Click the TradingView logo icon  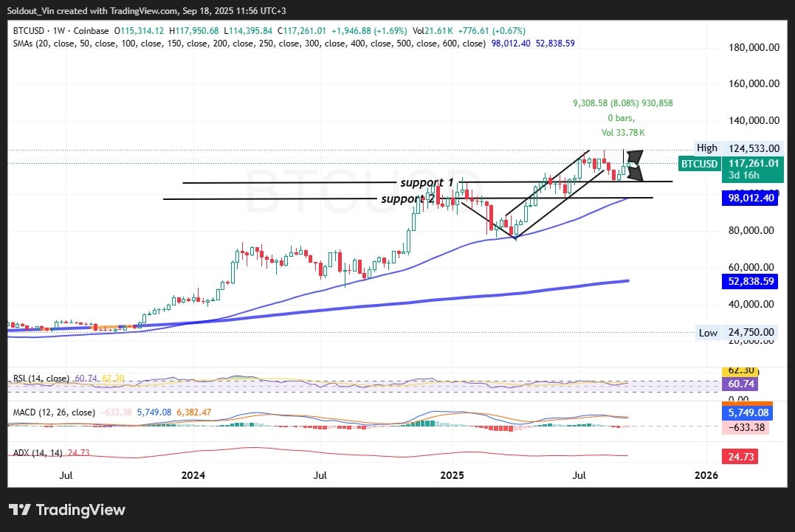[19, 510]
